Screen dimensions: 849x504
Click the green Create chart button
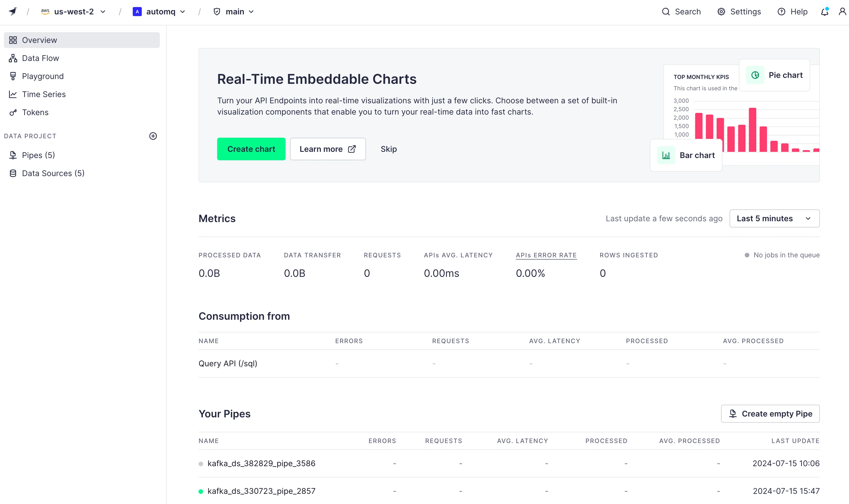[251, 149]
